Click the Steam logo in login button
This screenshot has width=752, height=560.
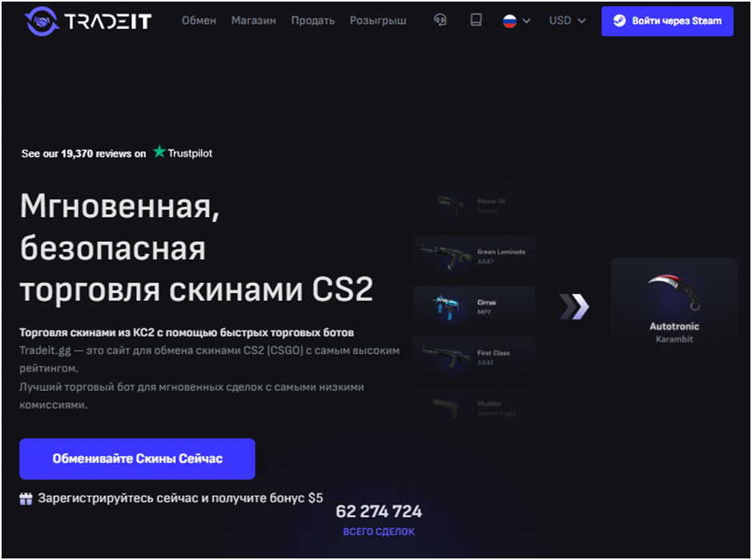coord(619,21)
